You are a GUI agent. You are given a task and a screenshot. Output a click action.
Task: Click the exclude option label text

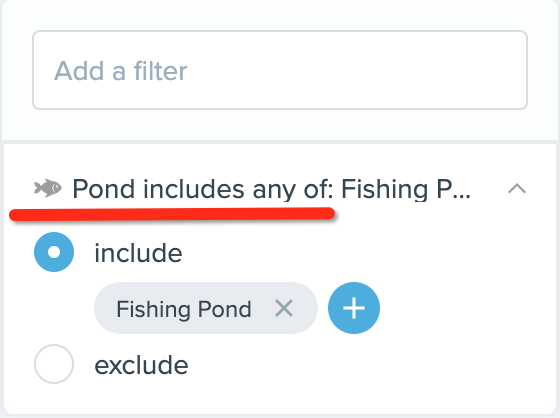(x=141, y=365)
